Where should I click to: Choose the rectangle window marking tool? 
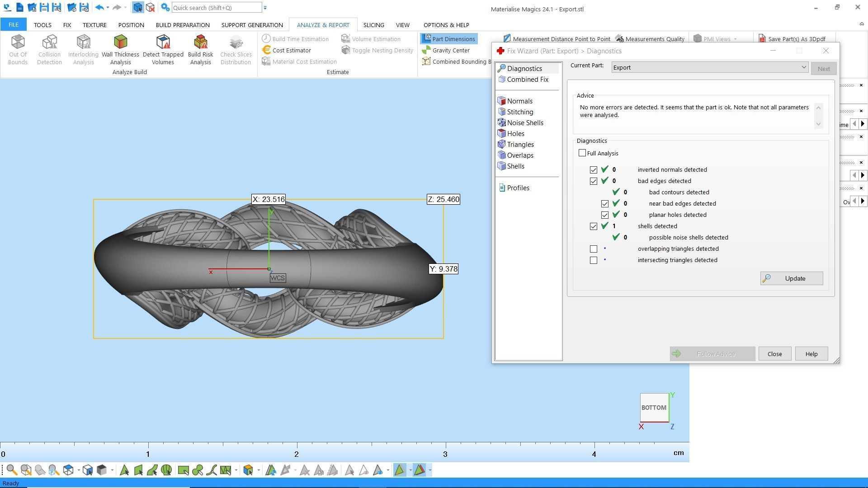click(183, 470)
